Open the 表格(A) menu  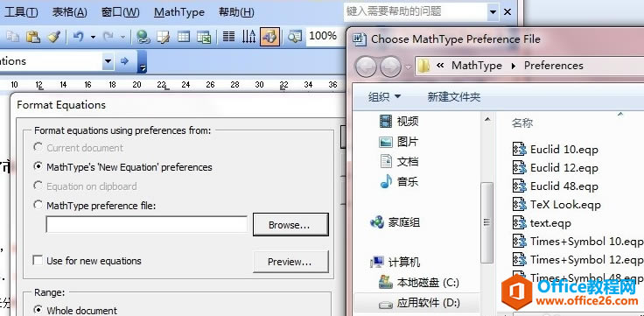[x=69, y=12]
